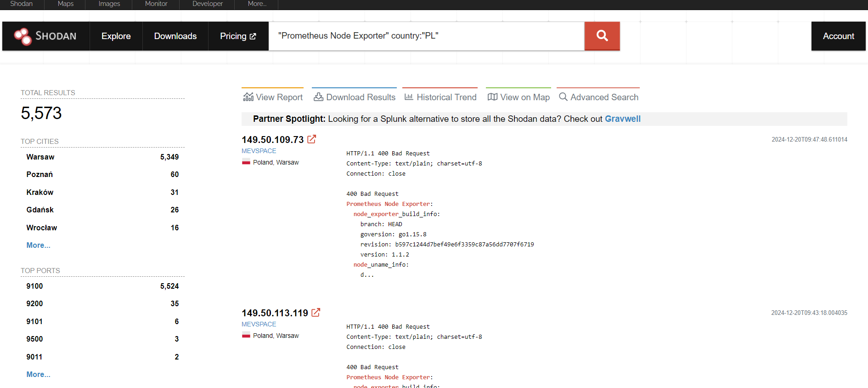Click the Historical Trend bar-chart icon
Viewport: 868px width, 388px height.
[x=409, y=97]
